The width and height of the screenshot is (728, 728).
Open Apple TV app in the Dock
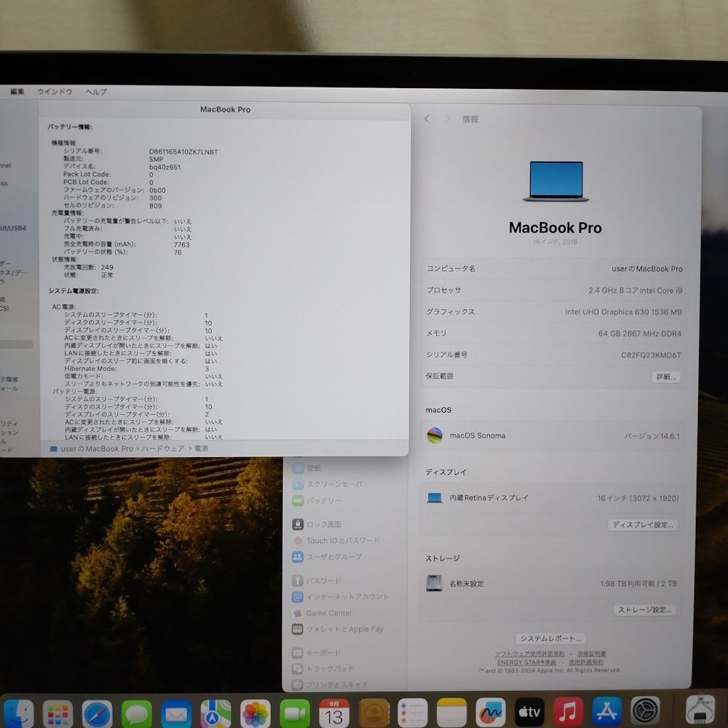529,713
